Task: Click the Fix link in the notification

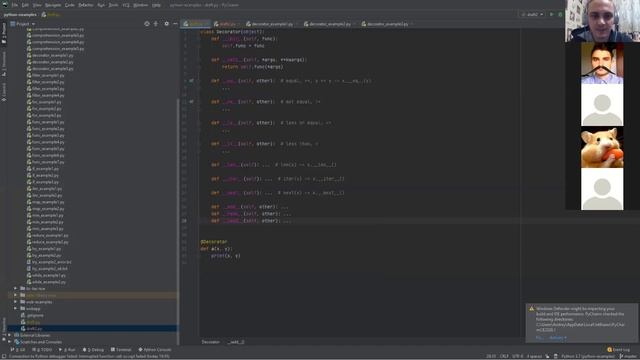Action: 539,338
